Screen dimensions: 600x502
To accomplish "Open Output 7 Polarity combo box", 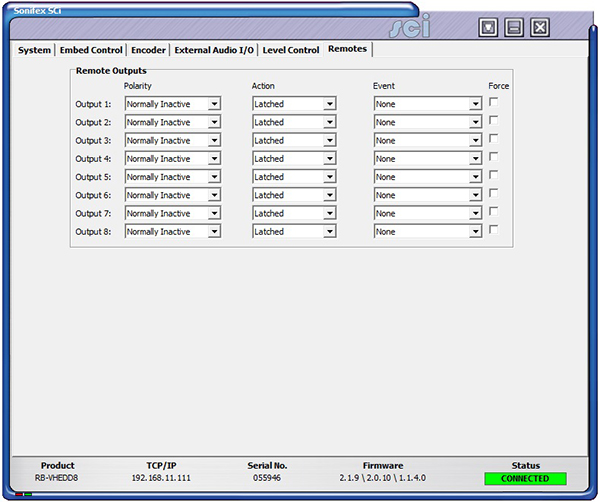I will (x=172, y=213).
